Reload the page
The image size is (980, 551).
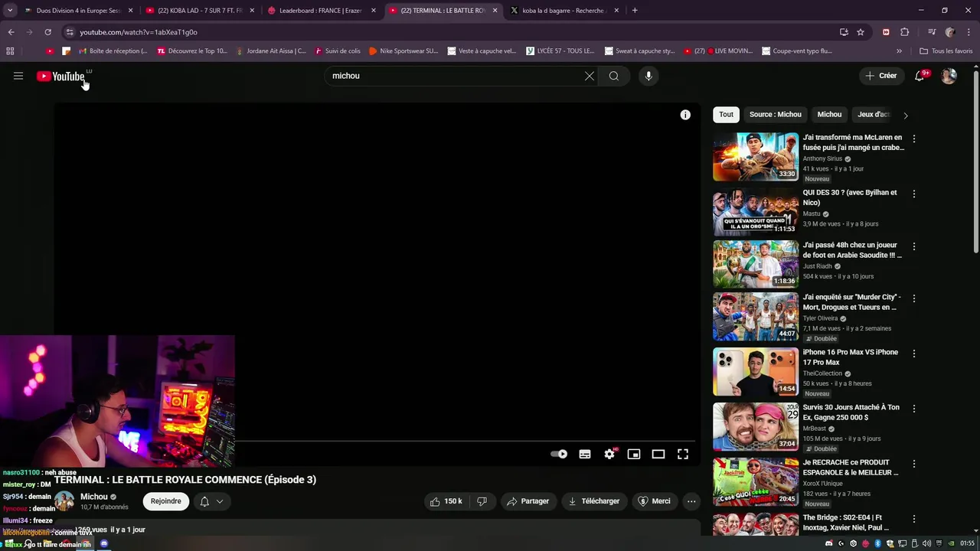(47, 32)
